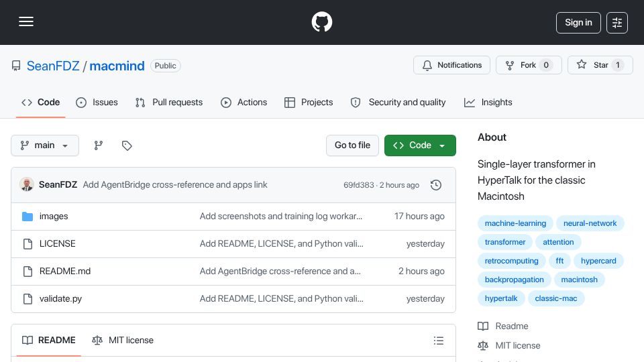Click the fork count badge 0

[x=546, y=65]
